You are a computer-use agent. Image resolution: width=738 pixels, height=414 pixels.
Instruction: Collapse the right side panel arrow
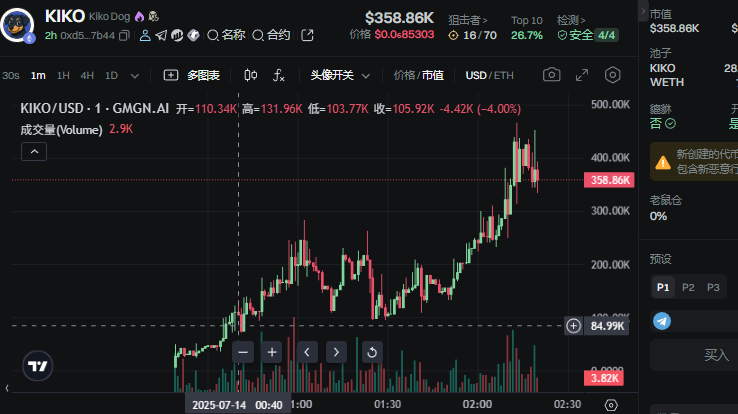(x=643, y=11)
